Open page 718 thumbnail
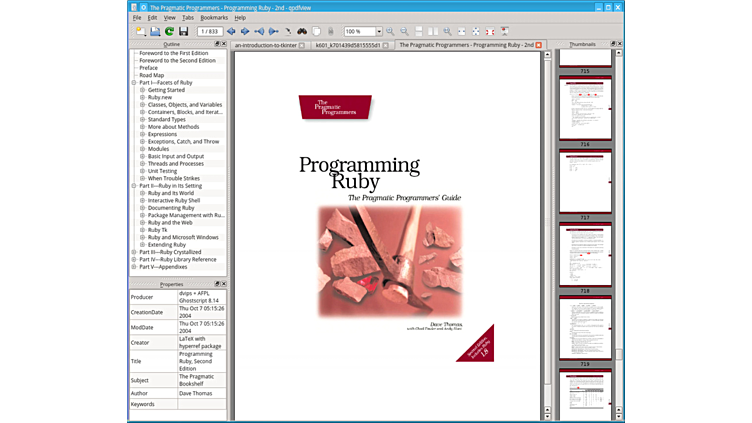The height and width of the screenshot is (423, 752). point(585,255)
